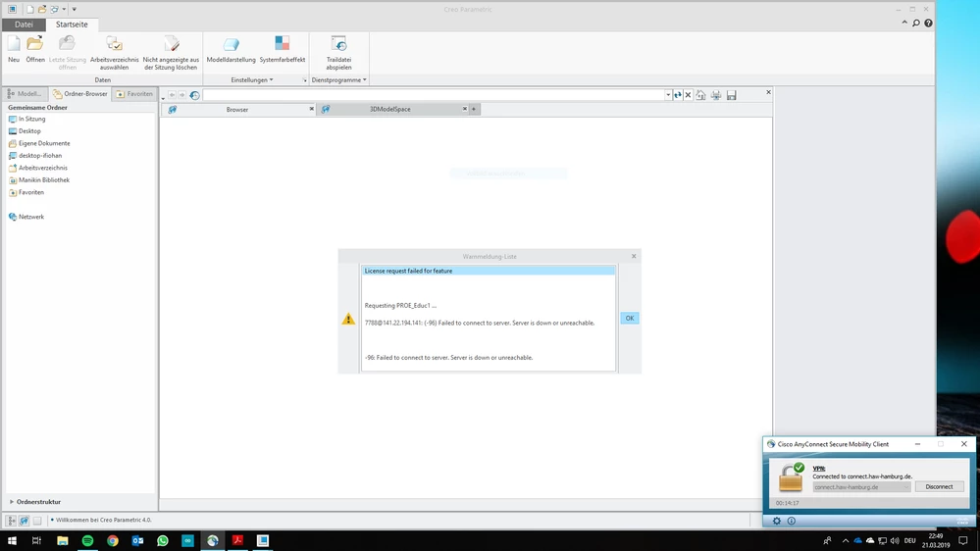The image size is (980, 551).
Task: Click the browser home icon
Action: pyautogui.click(x=700, y=95)
